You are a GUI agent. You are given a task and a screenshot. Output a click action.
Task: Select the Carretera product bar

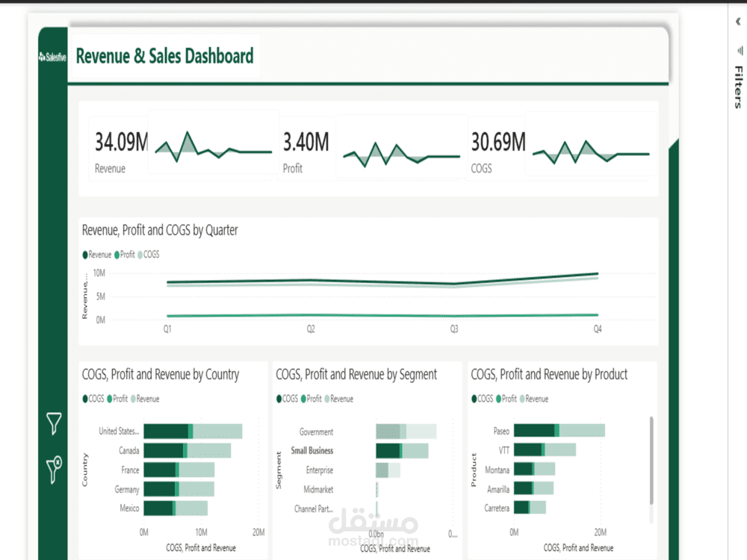pyautogui.click(x=530, y=508)
